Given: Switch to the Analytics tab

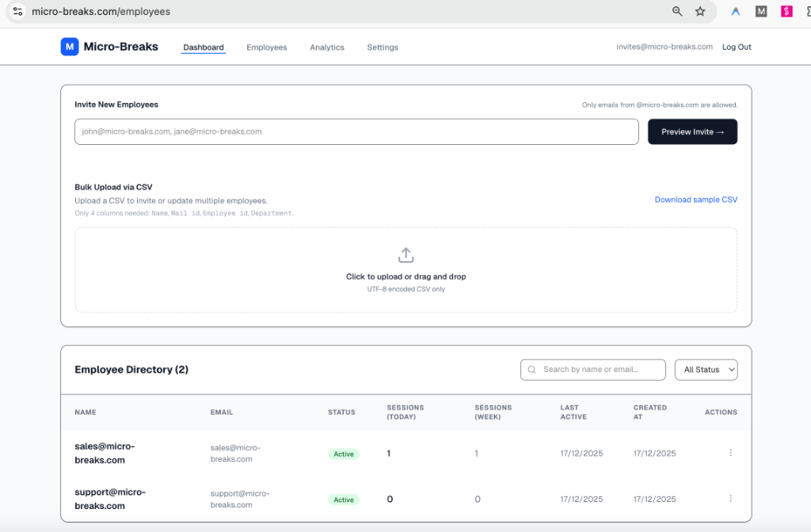Looking at the screenshot, I should (x=327, y=47).
